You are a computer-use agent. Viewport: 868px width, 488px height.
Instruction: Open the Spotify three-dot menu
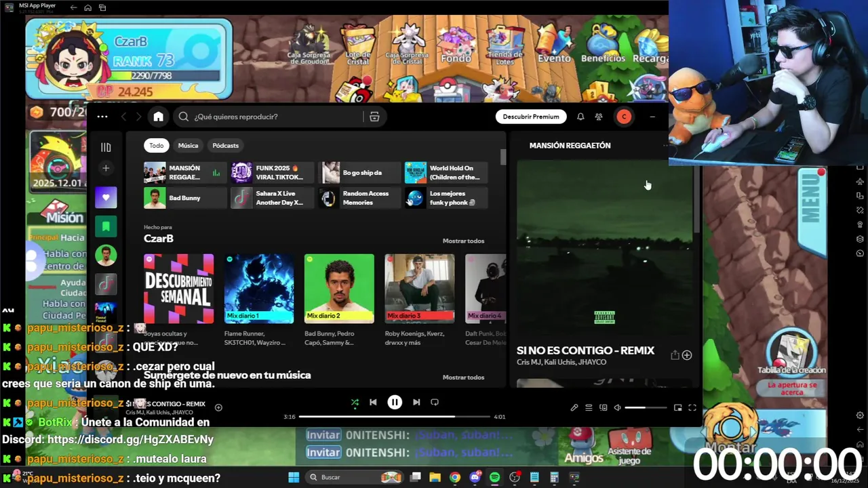[102, 117]
